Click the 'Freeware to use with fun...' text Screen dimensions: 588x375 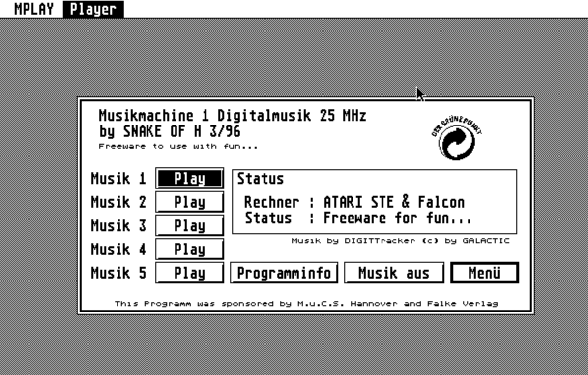pyautogui.click(x=178, y=146)
